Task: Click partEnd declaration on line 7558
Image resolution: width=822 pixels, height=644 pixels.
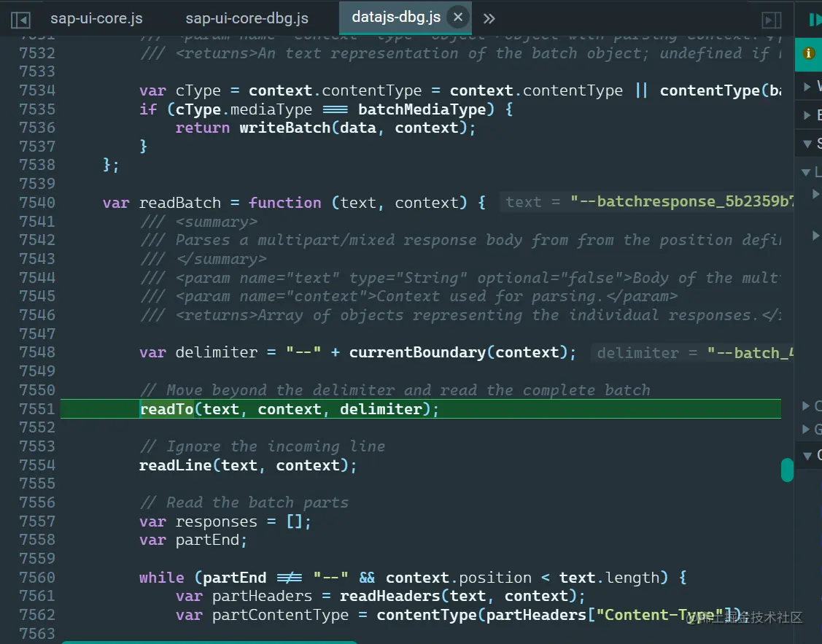Action: click(x=207, y=540)
